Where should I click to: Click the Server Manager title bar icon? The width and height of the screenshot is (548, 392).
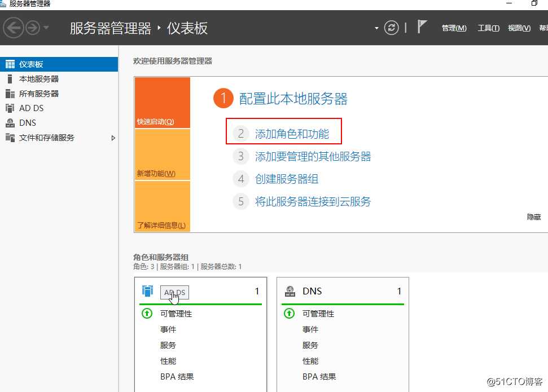click(x=3, y=4)
